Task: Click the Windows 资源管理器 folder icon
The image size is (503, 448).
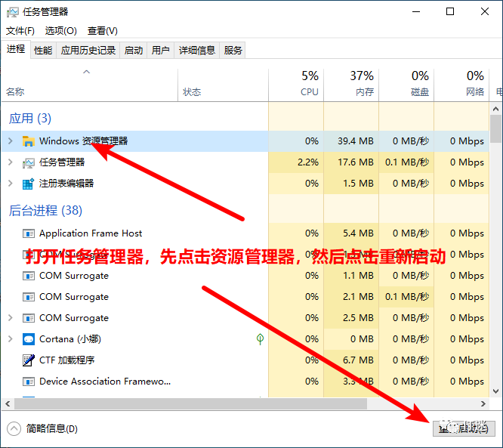Action: [x=29, y=141]
